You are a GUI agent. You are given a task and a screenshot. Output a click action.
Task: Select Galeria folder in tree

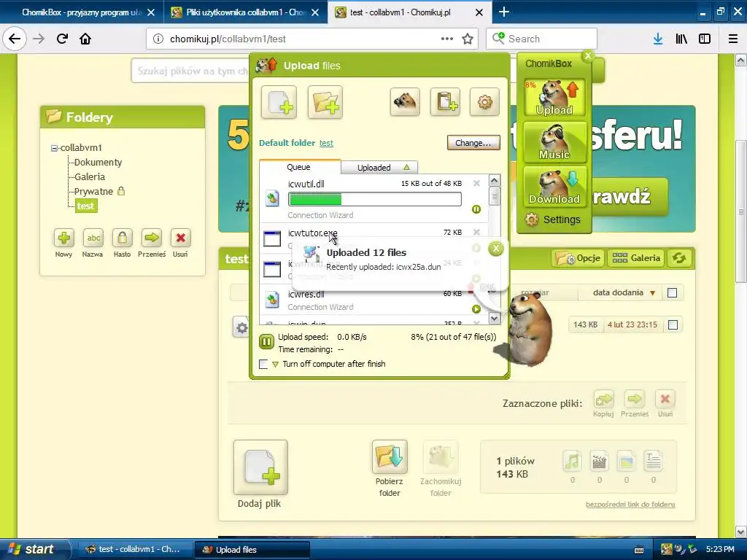[x=90, y=176]
